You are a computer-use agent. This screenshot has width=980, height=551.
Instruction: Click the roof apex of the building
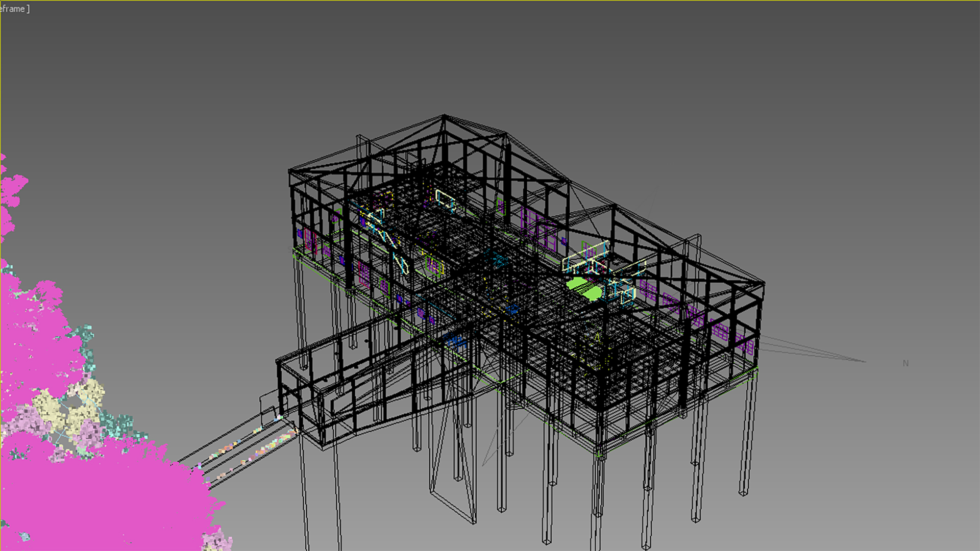click(x=444, y=116)
